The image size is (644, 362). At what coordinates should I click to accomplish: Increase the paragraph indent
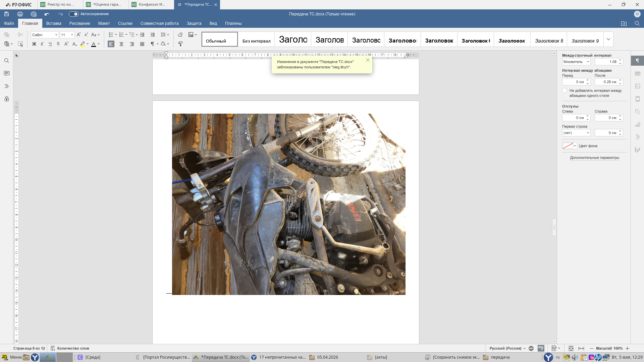(153, 35)
